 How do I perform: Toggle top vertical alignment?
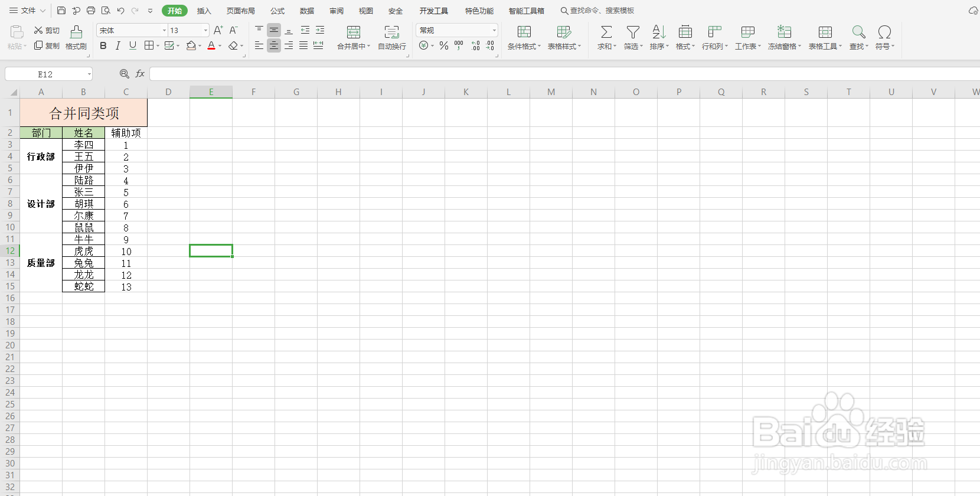point(259,30)
